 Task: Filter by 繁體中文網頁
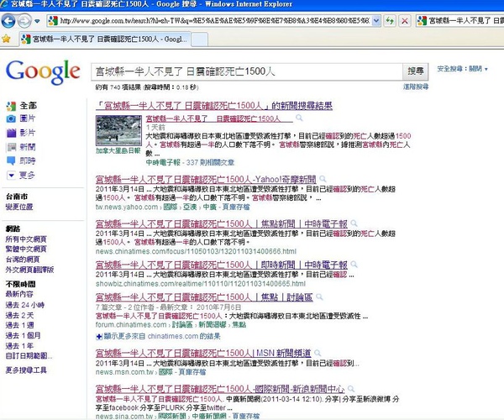[26, 249]
